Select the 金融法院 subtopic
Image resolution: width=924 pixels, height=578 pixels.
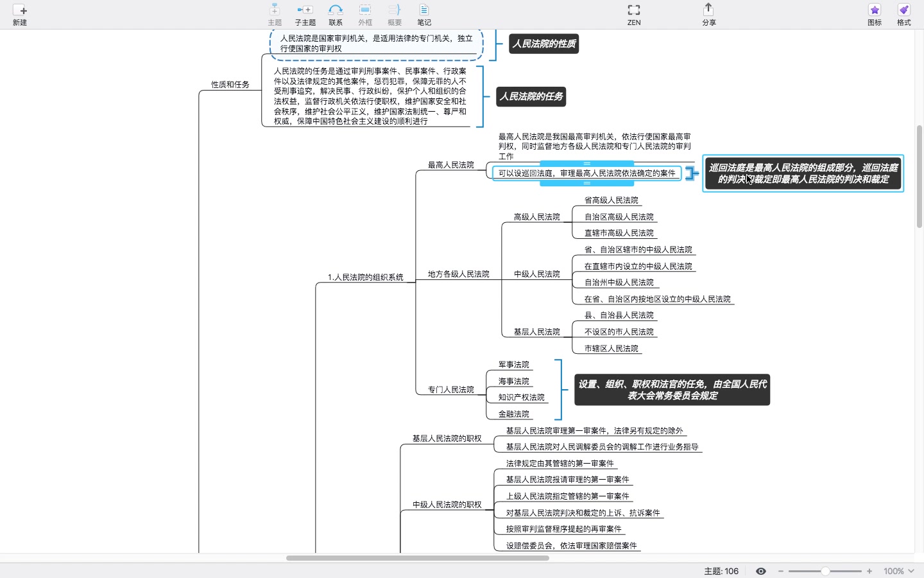(514, 414)
